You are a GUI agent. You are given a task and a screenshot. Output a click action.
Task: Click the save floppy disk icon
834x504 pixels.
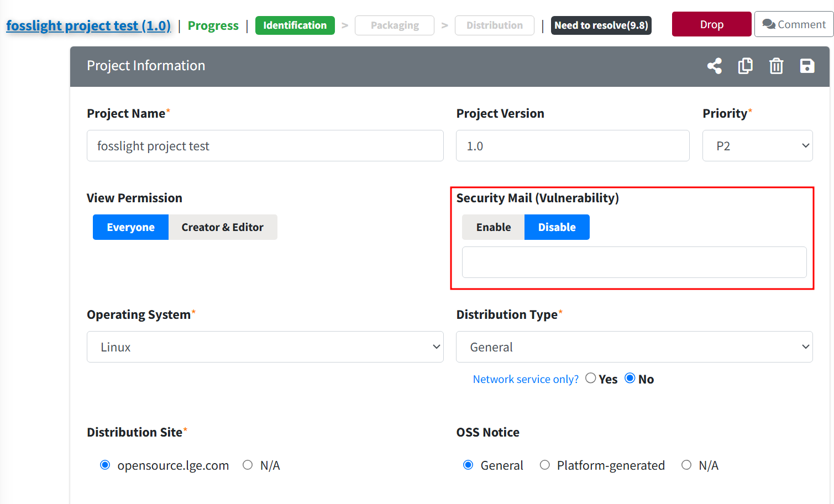point(807,66)
